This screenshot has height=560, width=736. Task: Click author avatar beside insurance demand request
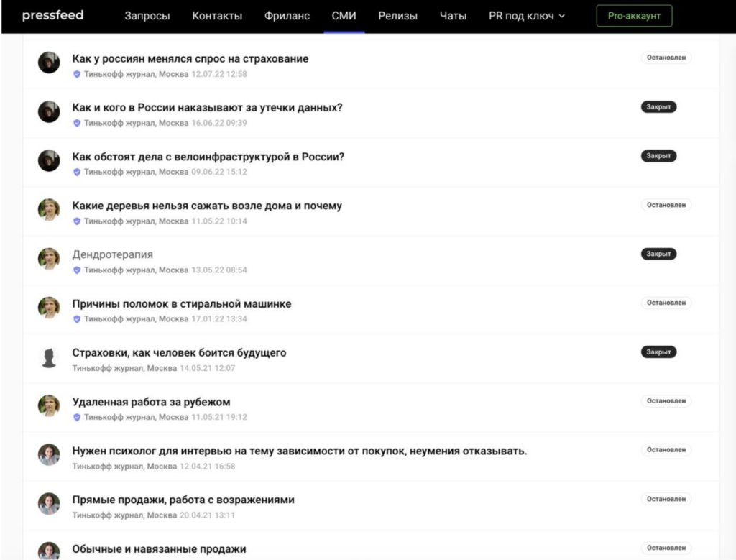click(x=49, y=63)
